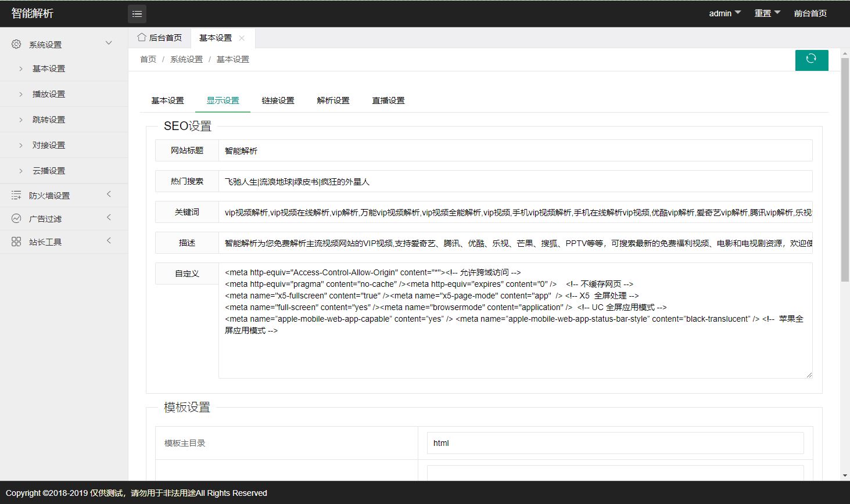Viewport: 850px width, 504px height.
Task: Focus the 关键词 input field
Action: click(x=515, y=212)
